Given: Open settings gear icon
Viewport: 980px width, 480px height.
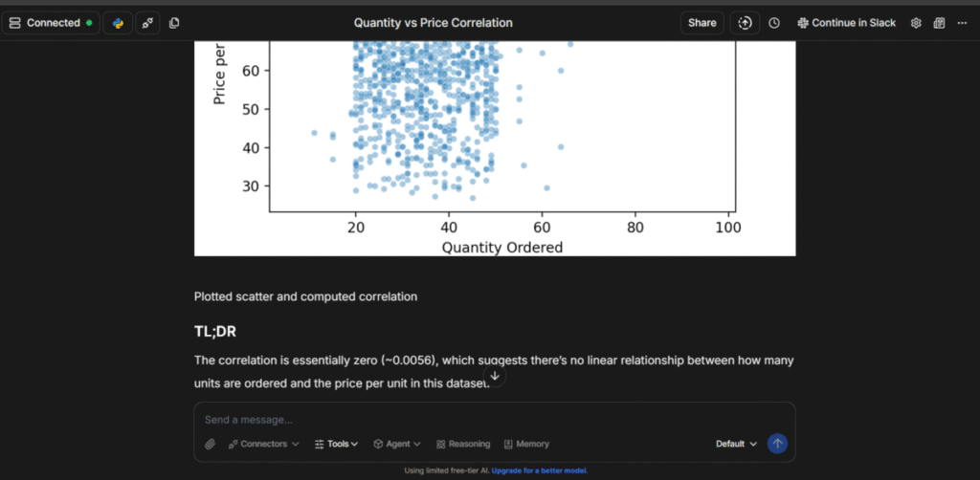Looking at the screenshot, I should (916, 23).
